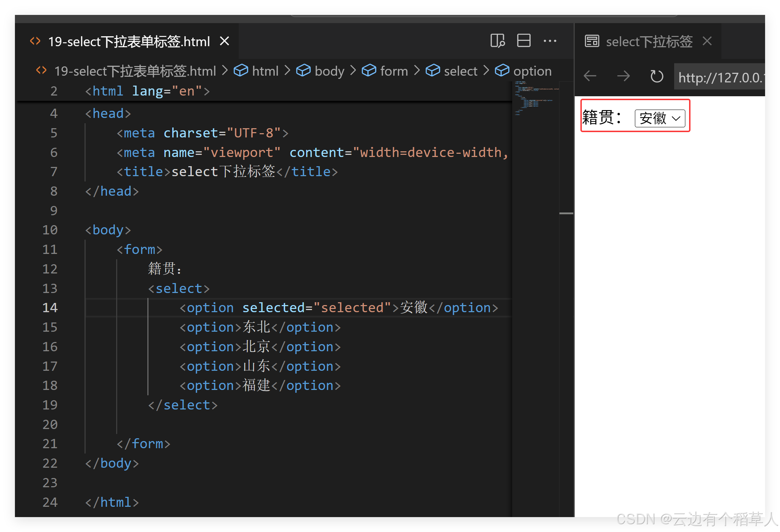780x532 pixels.
Task: Close the select下拉标签 preview tab
Action: click(x=707, y=41)
